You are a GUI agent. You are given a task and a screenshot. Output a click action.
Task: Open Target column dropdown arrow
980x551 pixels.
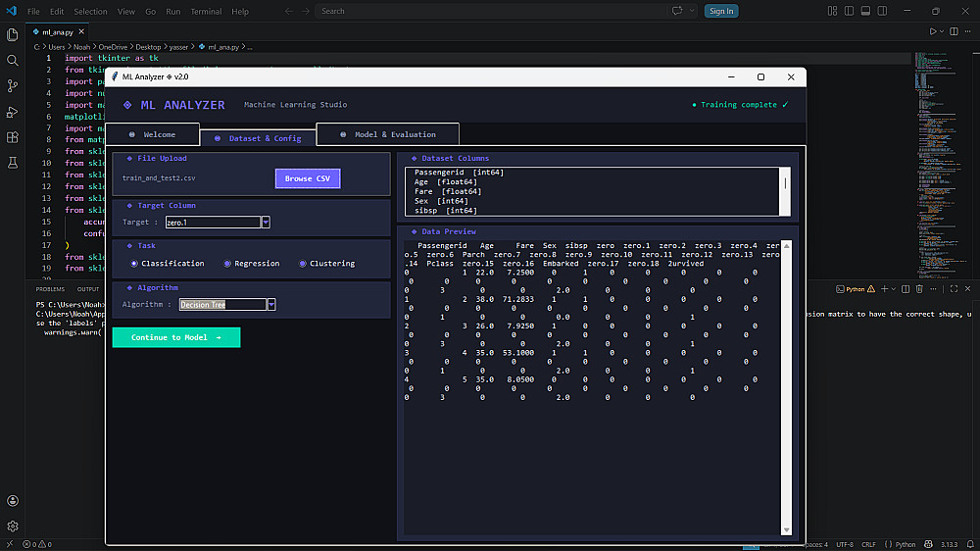pos(266,223)
